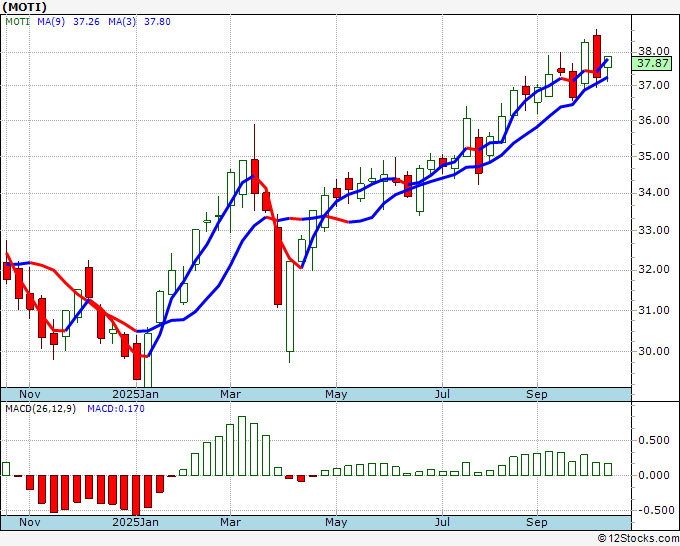This screenshot has width=680, height=546.
Task: Click the 0.500 MACD axis label
Action: click(x=654, y=441)
